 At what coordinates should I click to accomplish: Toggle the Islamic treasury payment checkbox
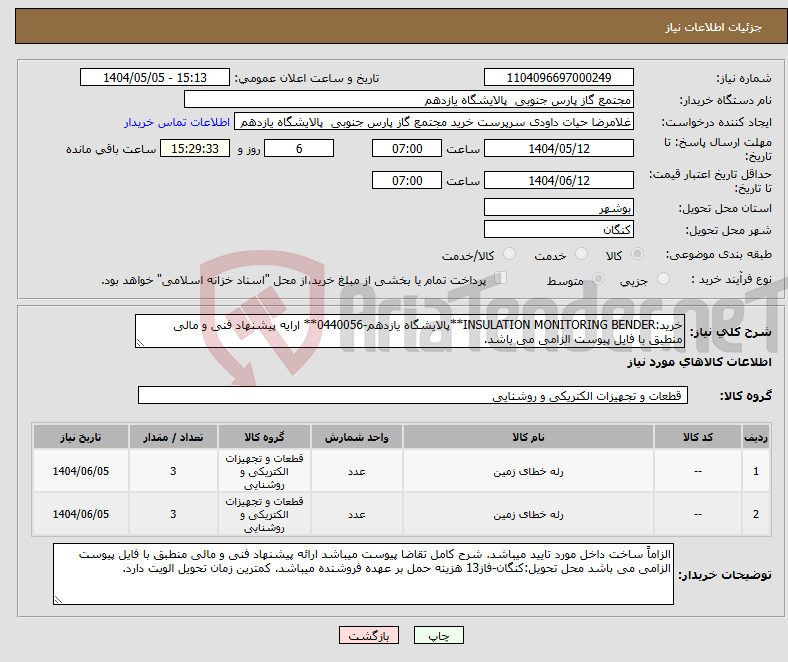[501, 280]
